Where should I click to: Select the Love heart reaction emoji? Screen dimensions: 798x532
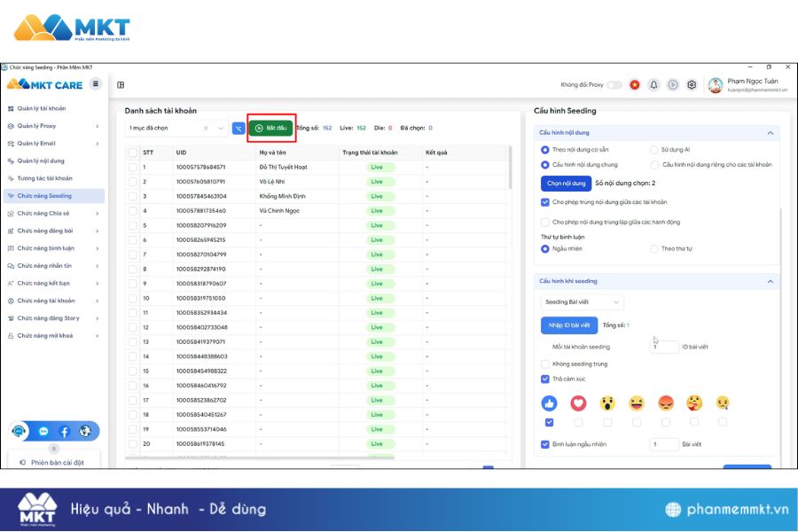click(x=578, y=403)
